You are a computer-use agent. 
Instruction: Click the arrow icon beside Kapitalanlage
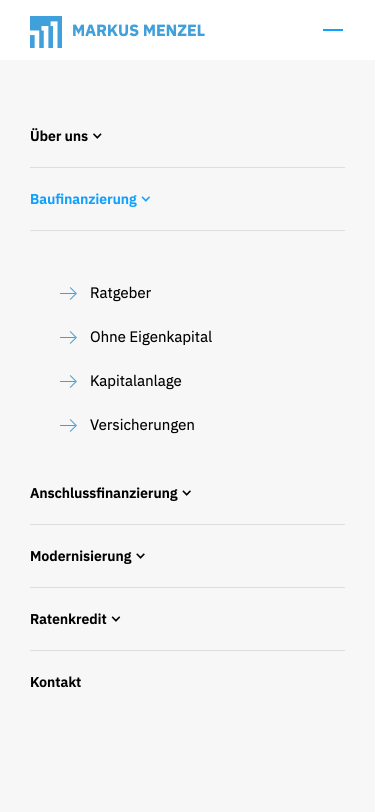(68, 382)
